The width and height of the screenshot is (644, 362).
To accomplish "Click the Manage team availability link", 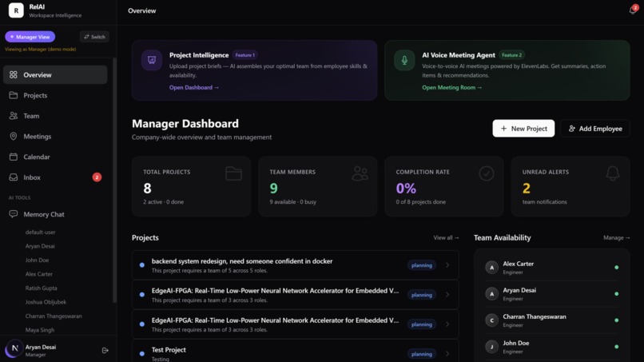I will 617,237.
